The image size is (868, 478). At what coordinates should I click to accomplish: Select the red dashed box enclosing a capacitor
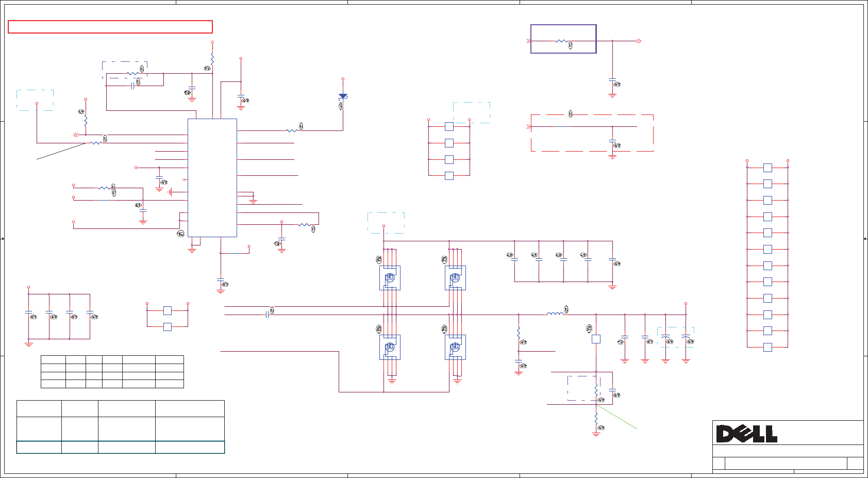[592, 133]
